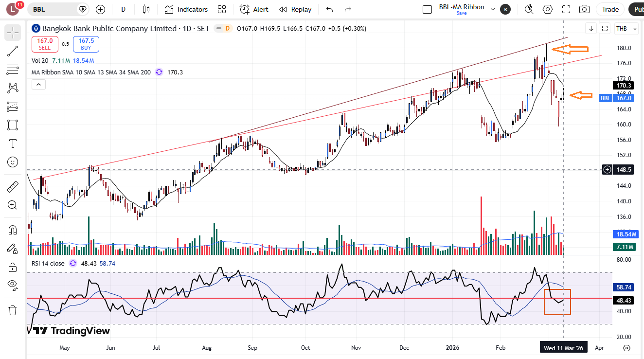
Task: Toggle magnet mode for drawings
Action: [13, 230]
